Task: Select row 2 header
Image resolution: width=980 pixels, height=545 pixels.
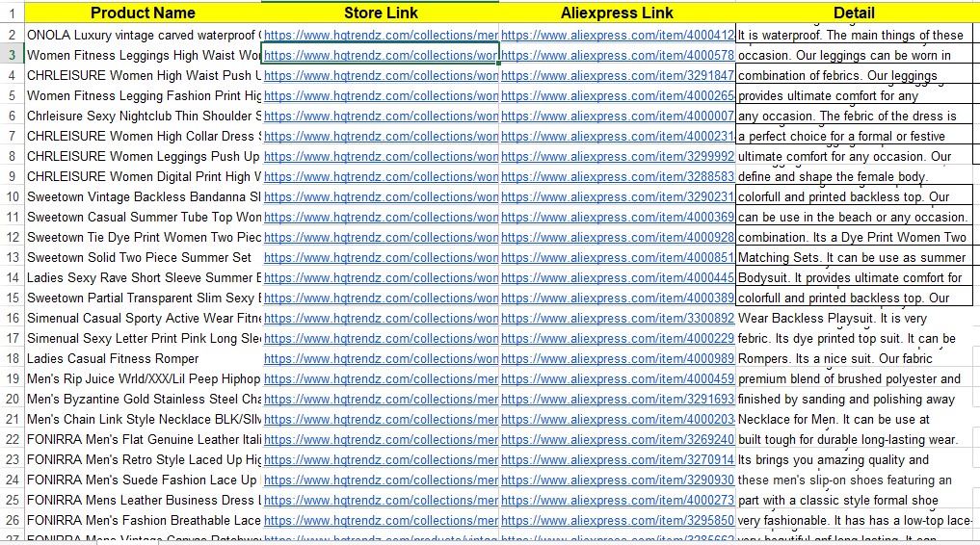Action: tap(12, 35)
